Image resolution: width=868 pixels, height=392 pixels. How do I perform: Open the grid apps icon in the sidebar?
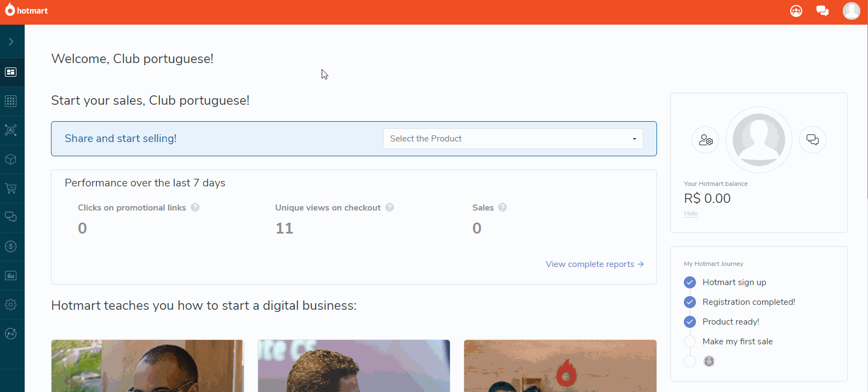point(11,101)
